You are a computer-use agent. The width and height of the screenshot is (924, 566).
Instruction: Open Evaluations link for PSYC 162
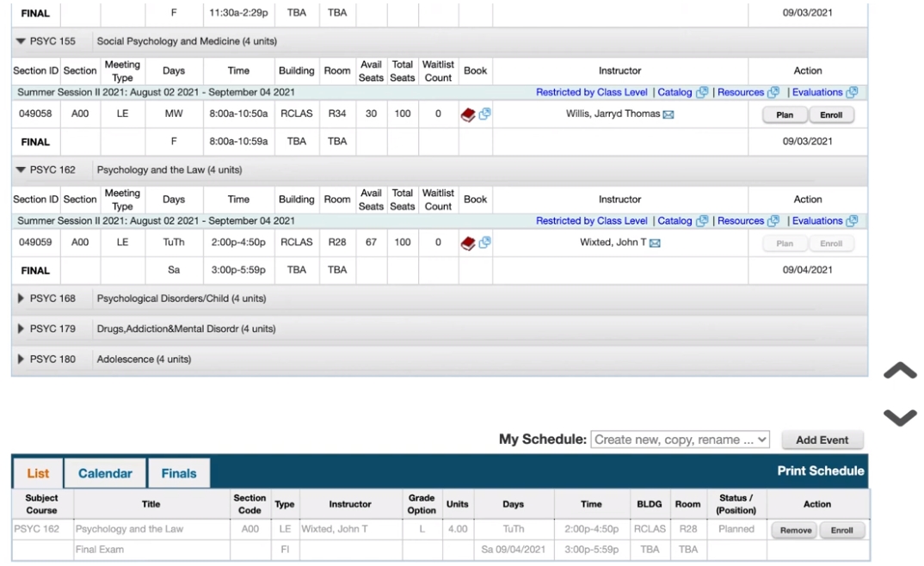click(817, 221)
